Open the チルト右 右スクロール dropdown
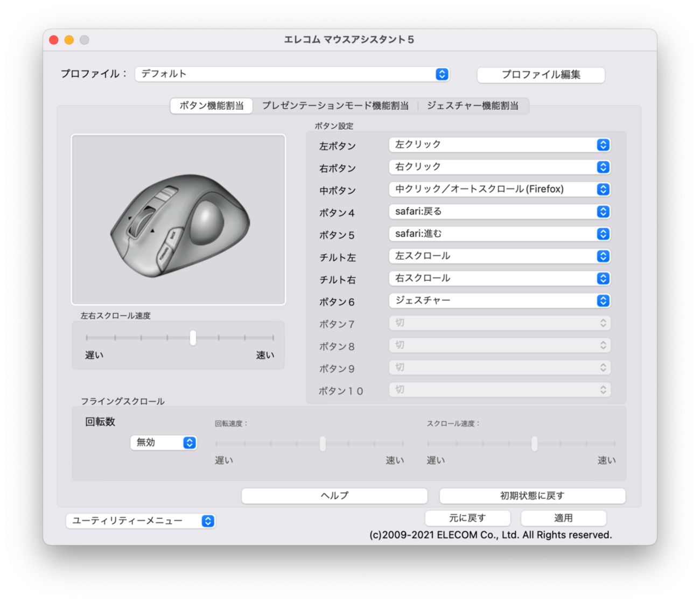The image size is (700, 602). click(499, 278)
